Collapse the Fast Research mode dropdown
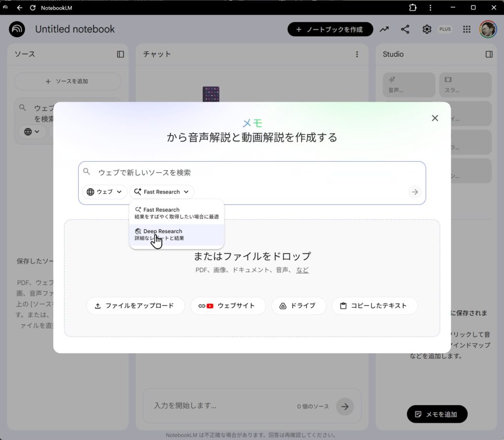The image size is (504, 440). (x=161, y=192)
